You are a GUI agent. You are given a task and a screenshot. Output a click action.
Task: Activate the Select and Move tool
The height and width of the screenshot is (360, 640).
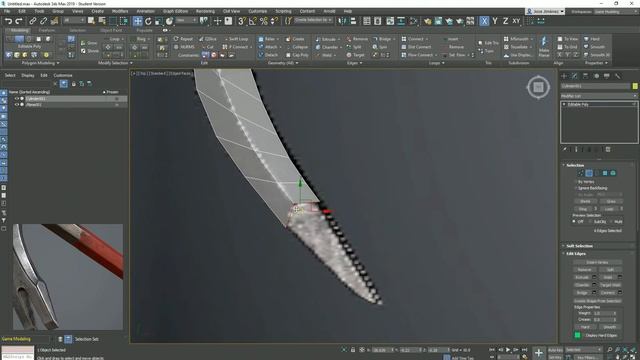point(138,21)
